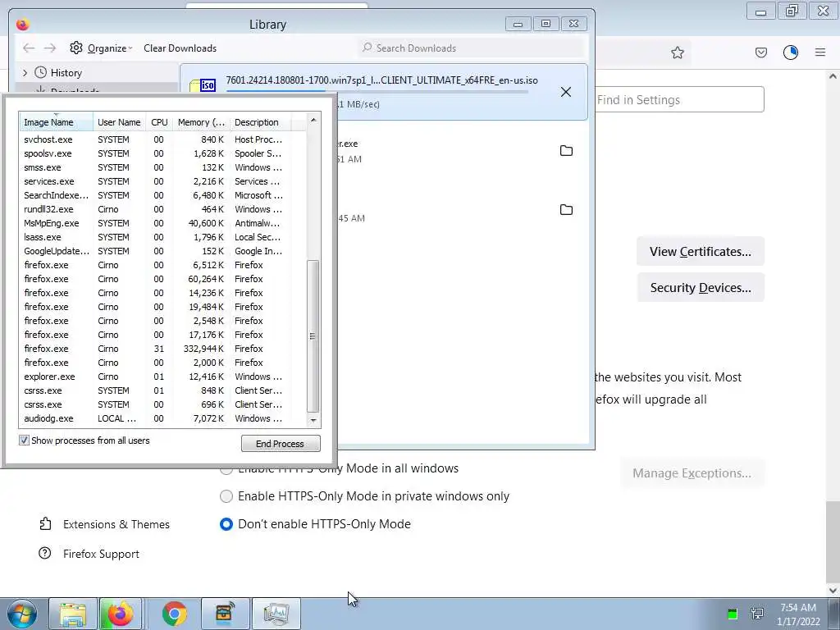Click the ISO file icon in downloads
This screenshot has width=840, height=630.
203,85
